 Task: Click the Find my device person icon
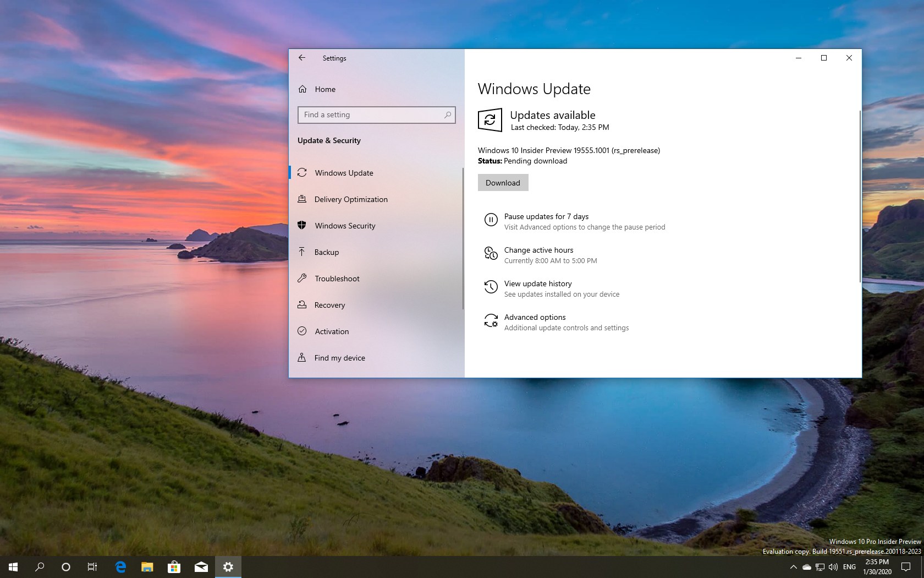(x=302, y=358)
